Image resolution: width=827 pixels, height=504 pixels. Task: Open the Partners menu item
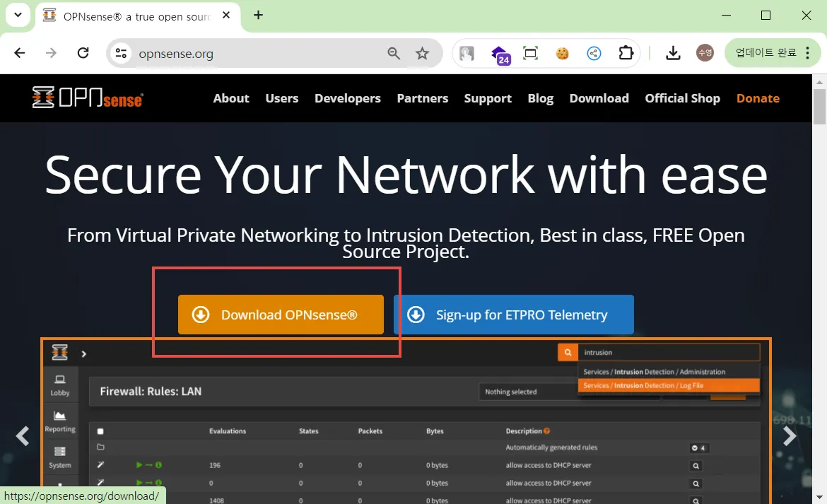tap(423, 98)
